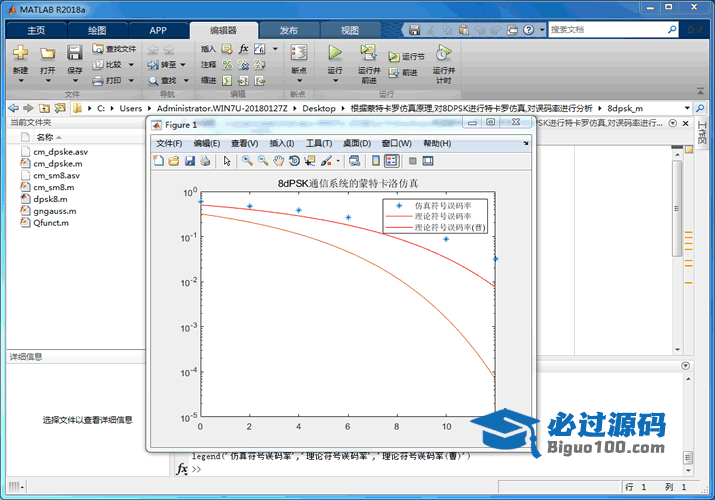Open the 文件(F) menu in Figure 1
This screenshot has height=500, width=715.
169,144
